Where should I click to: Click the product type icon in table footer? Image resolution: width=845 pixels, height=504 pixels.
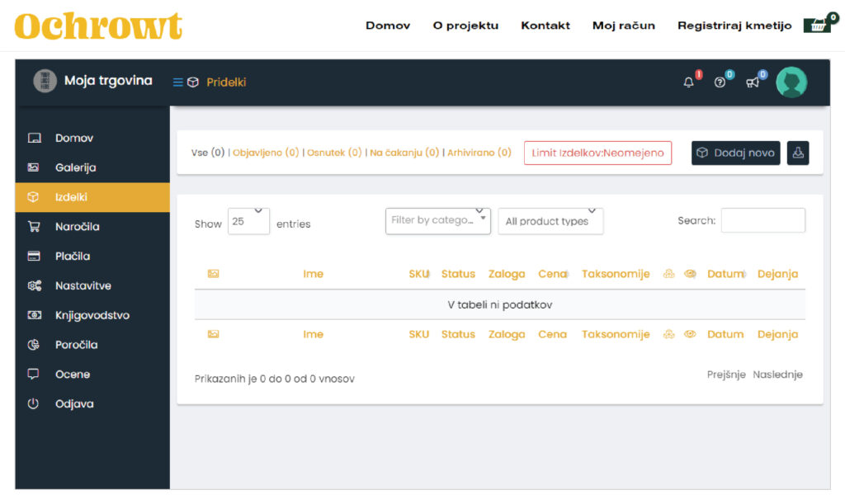click(668, 334)
